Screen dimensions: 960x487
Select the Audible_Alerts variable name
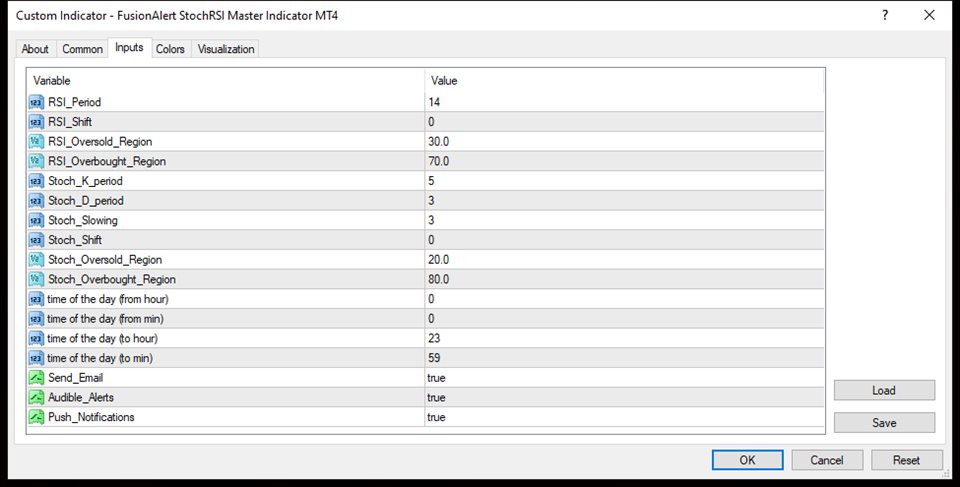click(81, 397)
